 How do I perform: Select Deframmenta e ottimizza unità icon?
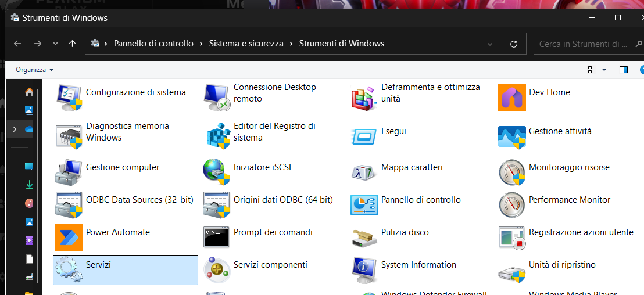[x=364, y=98]
